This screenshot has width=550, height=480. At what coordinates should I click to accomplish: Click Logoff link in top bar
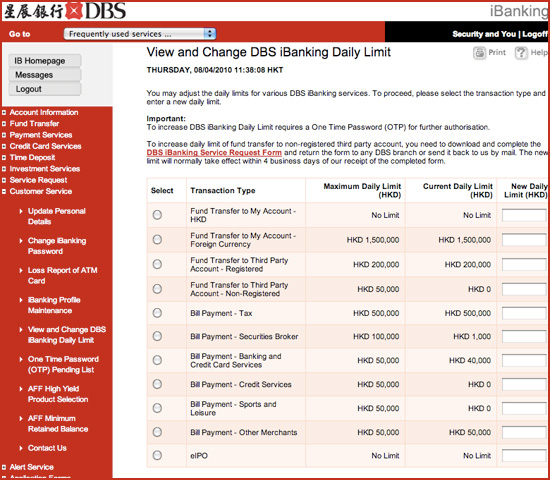[535, 34]
